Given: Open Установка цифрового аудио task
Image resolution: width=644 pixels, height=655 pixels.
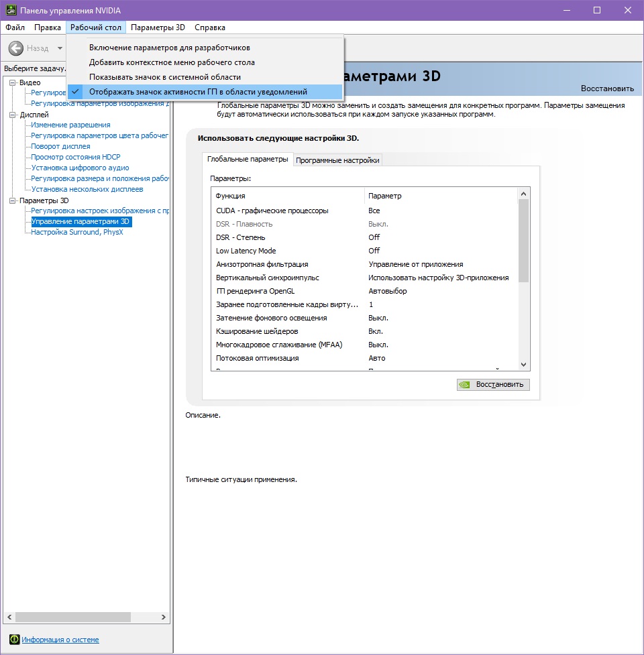Looking at the screenshot, I should tap(80, 168).
